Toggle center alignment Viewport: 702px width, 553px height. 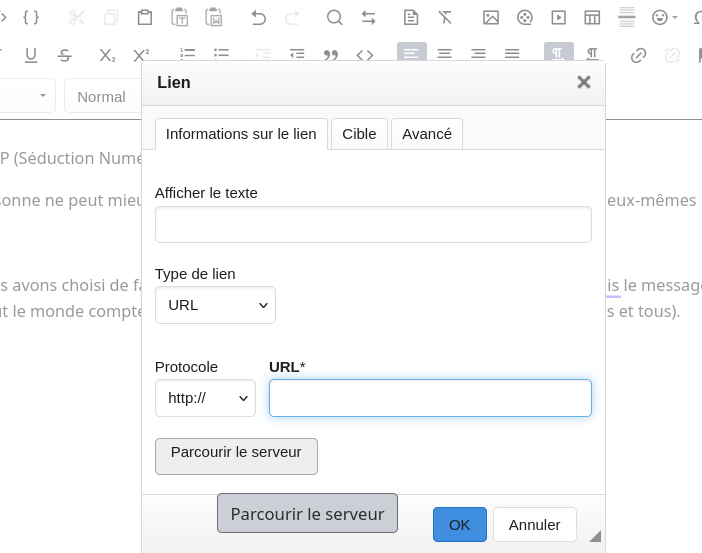click(445, 54)
